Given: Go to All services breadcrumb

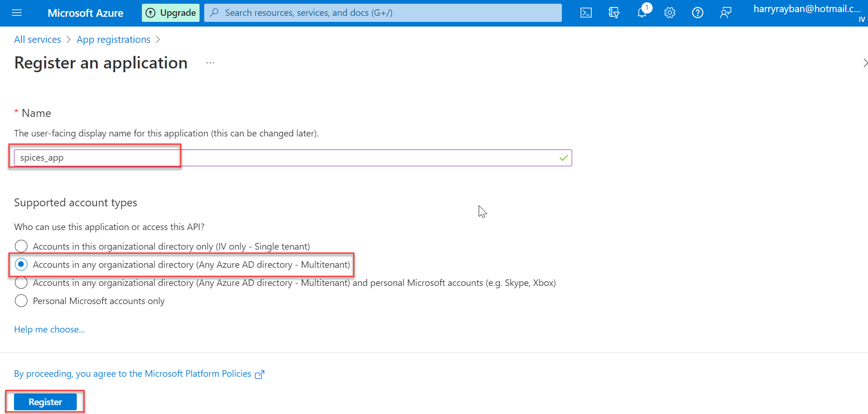Looking at the screenshot, I should pos(38,40).
